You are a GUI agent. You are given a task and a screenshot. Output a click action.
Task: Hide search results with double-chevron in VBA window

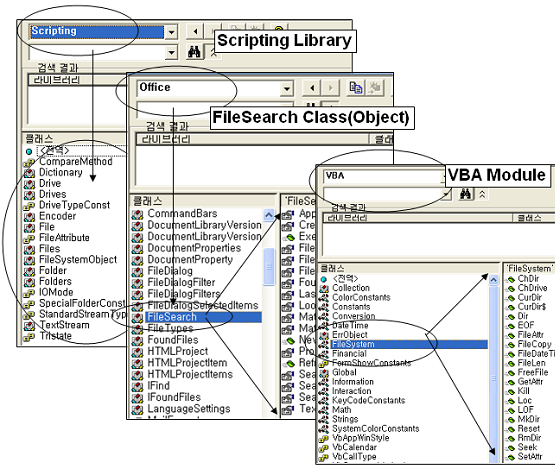(x=482, y=194)
